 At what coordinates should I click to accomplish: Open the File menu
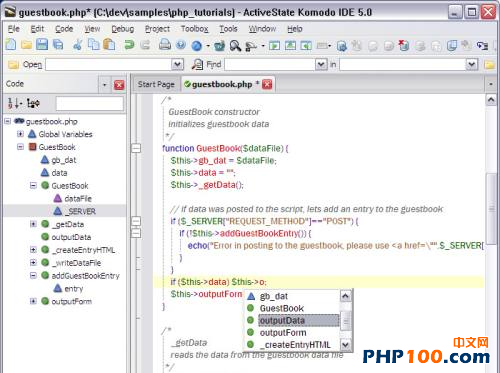pos(13,29)
